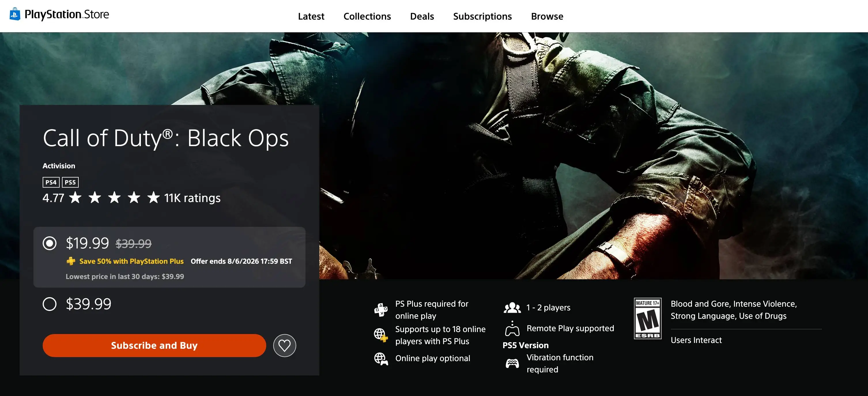Click the Call of Duty: Black Ops title
The width and height of the screenshot is (868, 396).
pos(166,138)
